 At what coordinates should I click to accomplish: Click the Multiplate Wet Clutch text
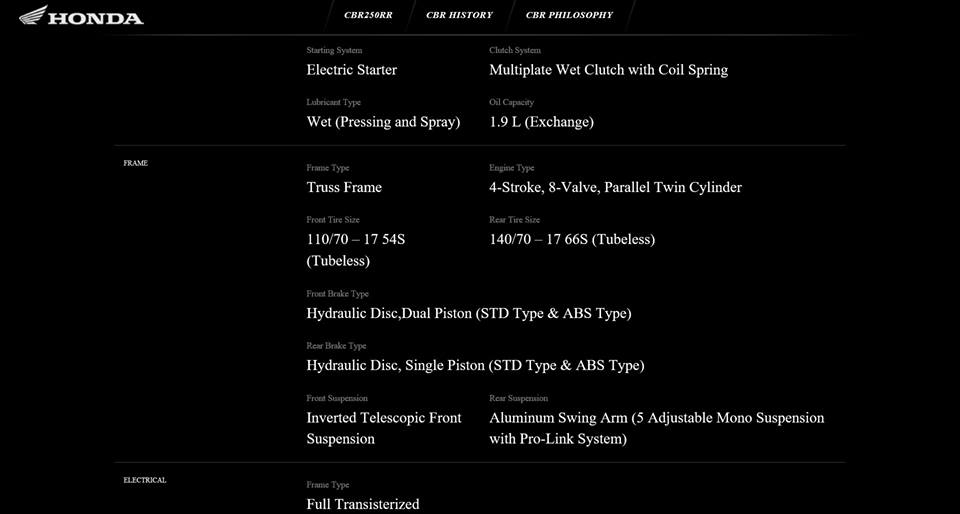click(x=608, y=70)
